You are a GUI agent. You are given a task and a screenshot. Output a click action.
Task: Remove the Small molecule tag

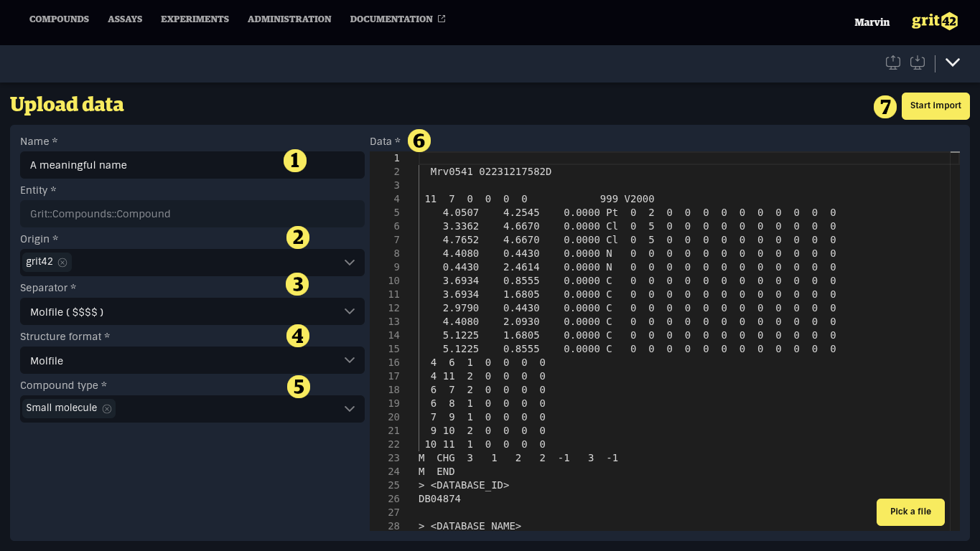107,409
